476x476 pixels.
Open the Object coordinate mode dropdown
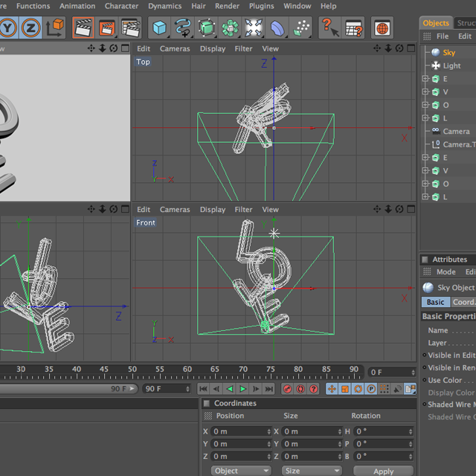pyautogui.click(x=241, y=471)
